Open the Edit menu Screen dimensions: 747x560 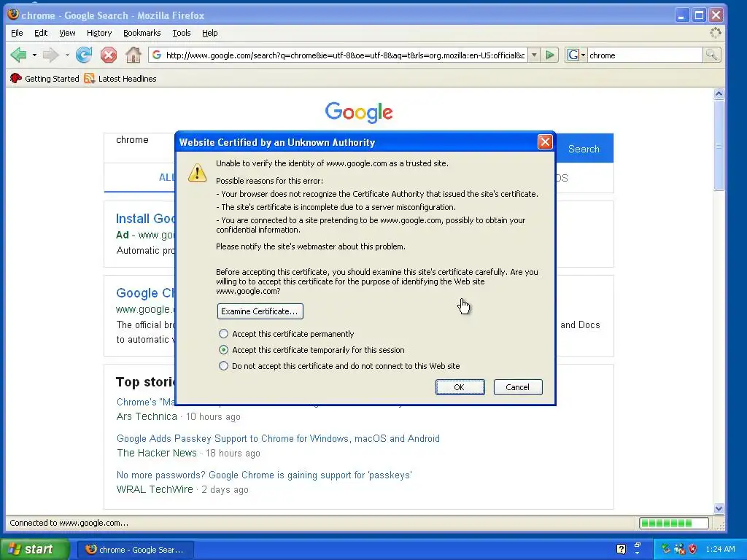click(x=41, y=33)
